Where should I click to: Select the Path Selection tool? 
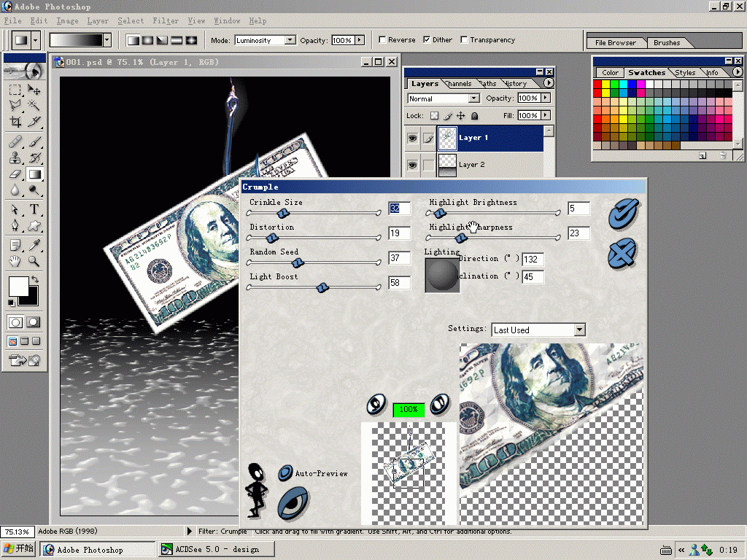pos(15,209)
